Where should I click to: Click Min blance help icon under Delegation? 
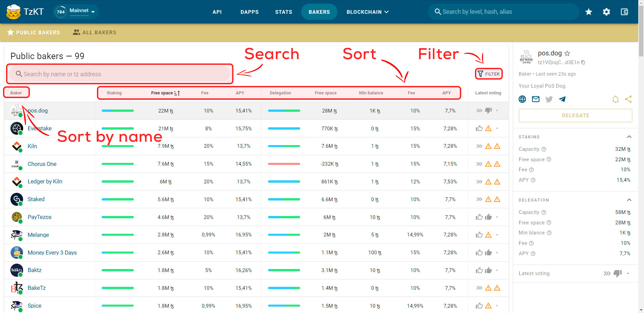[x=549, y=233]
